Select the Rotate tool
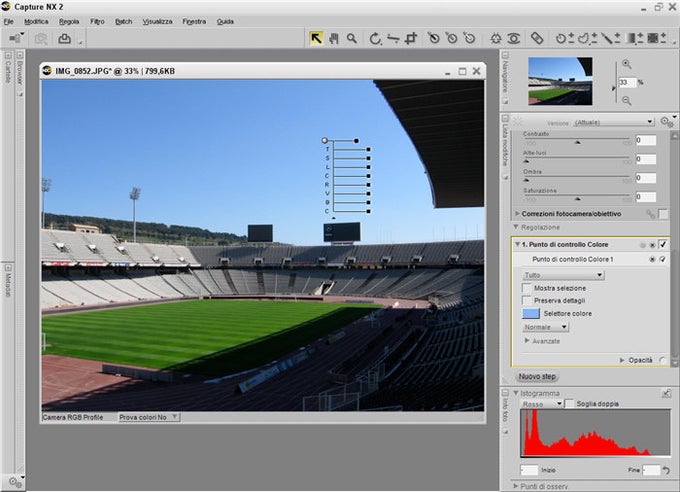This screenshot has width=680, height=492. coord(375,39)
